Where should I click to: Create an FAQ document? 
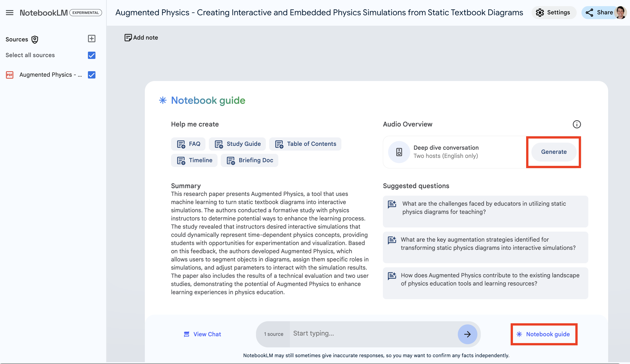[x=188, y=144]
